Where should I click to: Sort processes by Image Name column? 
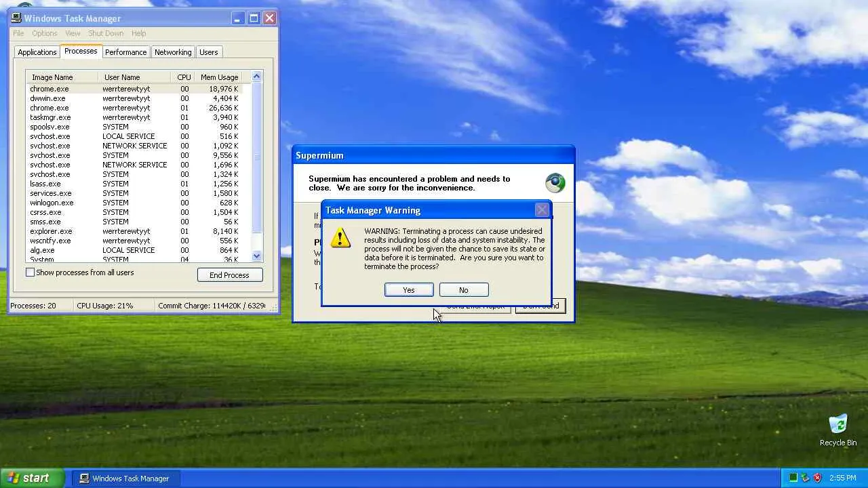coord(62,77)
